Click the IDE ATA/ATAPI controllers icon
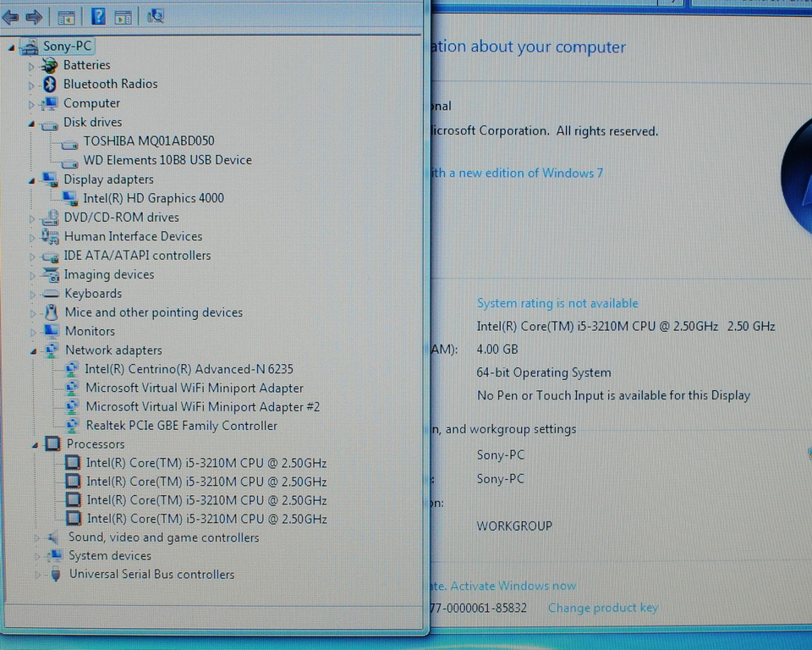Image resolution: width=812 pixels, height=650 pixels. click(x=50, y=256)
